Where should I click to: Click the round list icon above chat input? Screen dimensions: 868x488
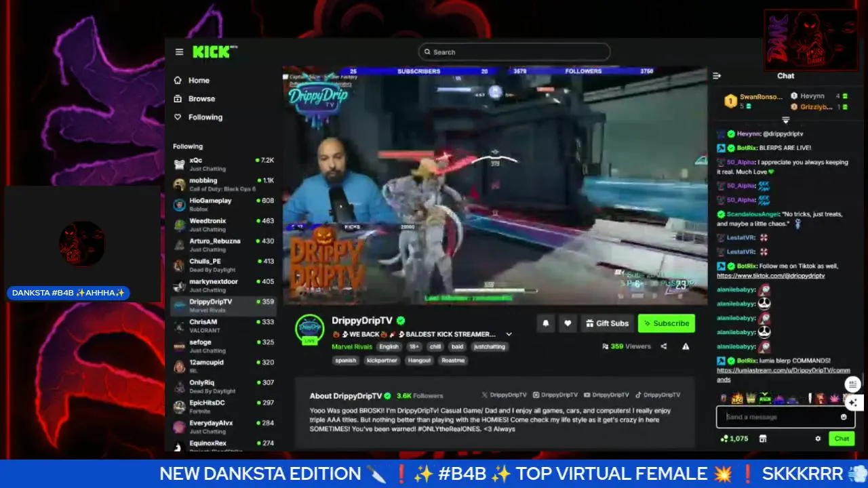(x=853, y=384)
